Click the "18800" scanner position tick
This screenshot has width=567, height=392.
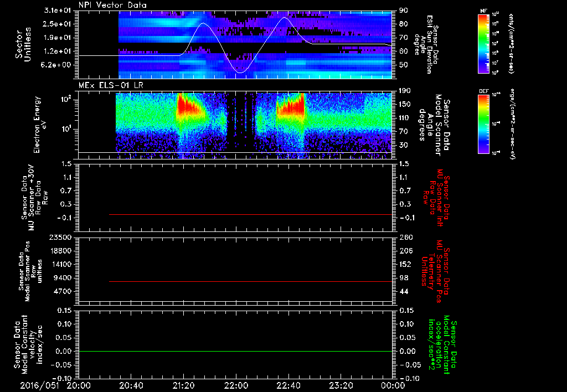coord(60,251)
